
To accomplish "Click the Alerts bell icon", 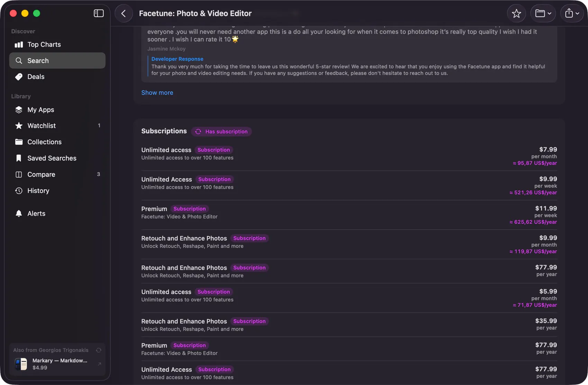I will (x=19, y=214).
